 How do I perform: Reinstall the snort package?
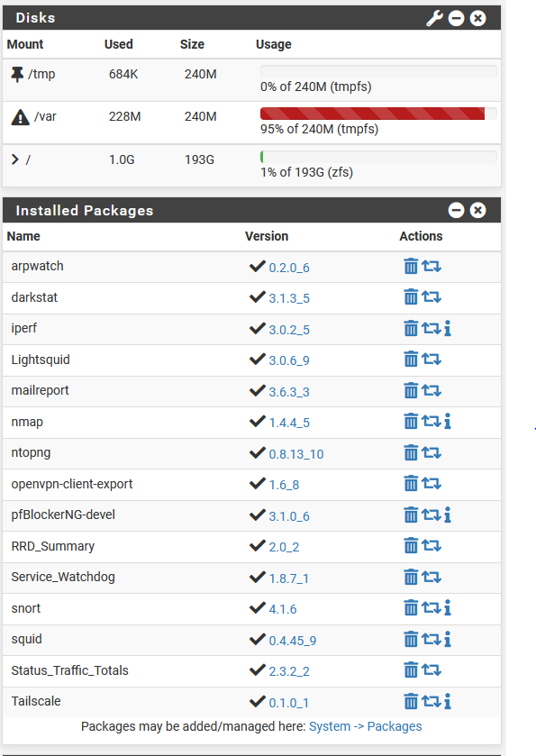pyautogui.click(x=432, y=608)
